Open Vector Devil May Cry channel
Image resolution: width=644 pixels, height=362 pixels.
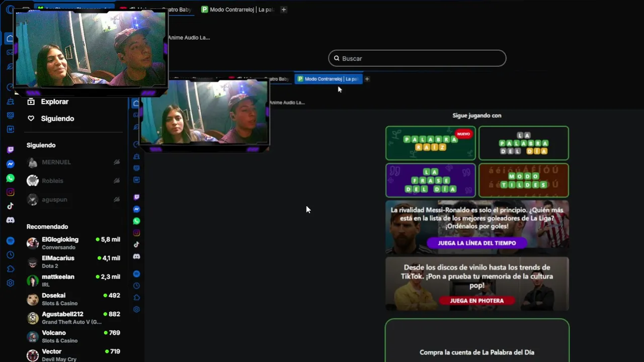(74, 355)
